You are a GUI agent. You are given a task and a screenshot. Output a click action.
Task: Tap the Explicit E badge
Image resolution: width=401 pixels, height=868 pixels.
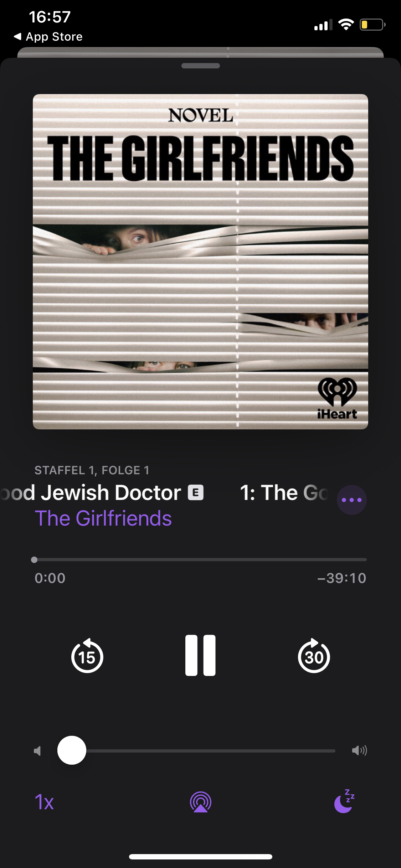click(196, 493)
